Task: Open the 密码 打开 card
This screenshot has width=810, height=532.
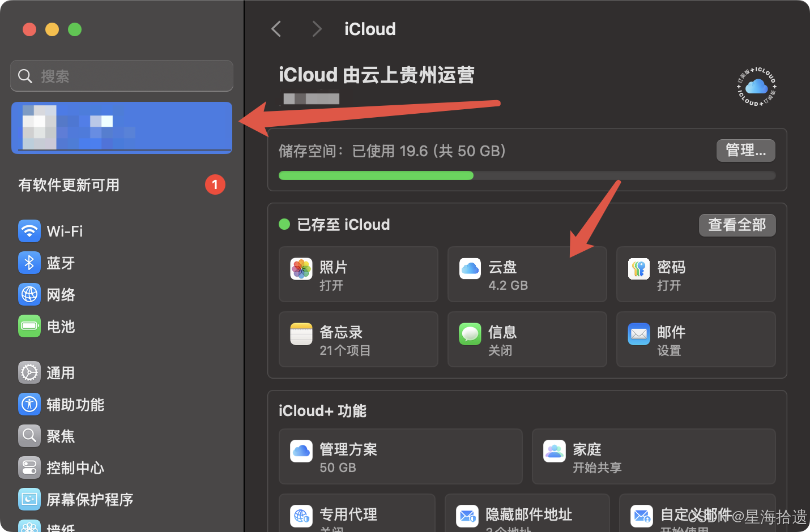Action: tap(696, 274)
